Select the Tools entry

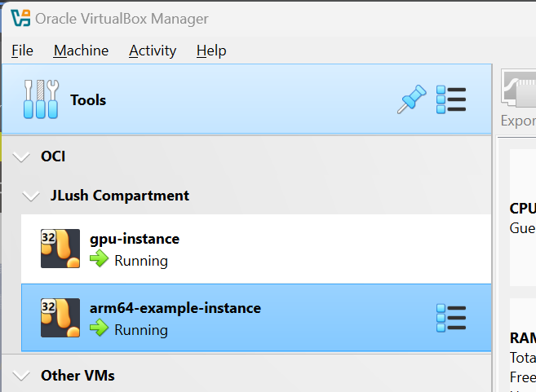[88, 100]
